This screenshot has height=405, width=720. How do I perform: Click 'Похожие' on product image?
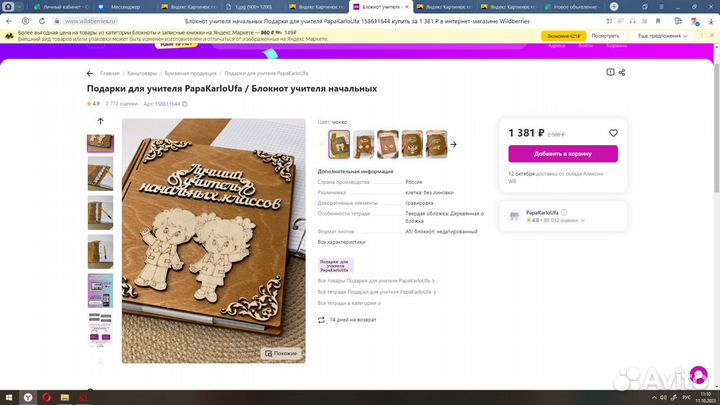pos(281,354)
